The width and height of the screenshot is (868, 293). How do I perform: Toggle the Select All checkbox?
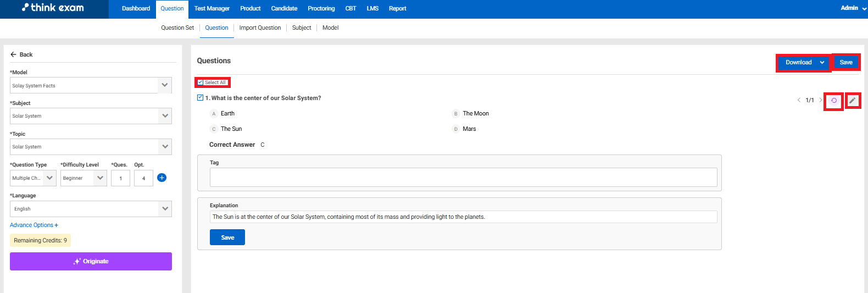(x=201, y=82)
